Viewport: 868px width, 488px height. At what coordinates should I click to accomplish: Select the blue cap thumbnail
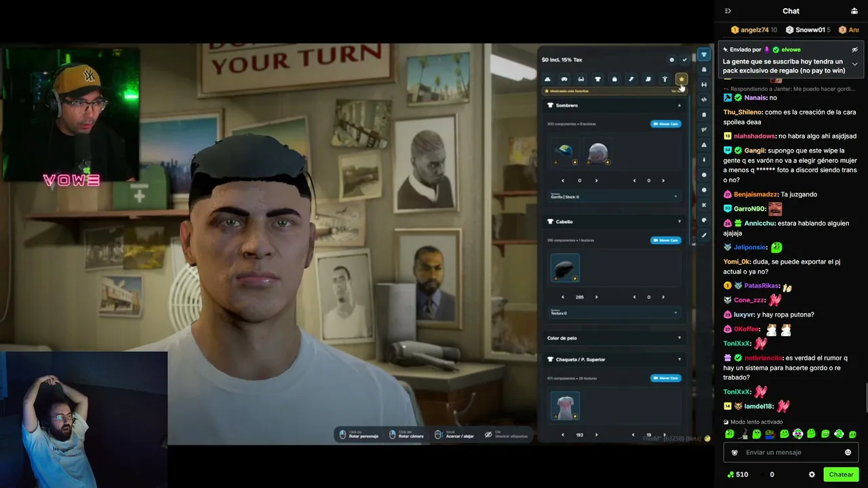point(565,152)
